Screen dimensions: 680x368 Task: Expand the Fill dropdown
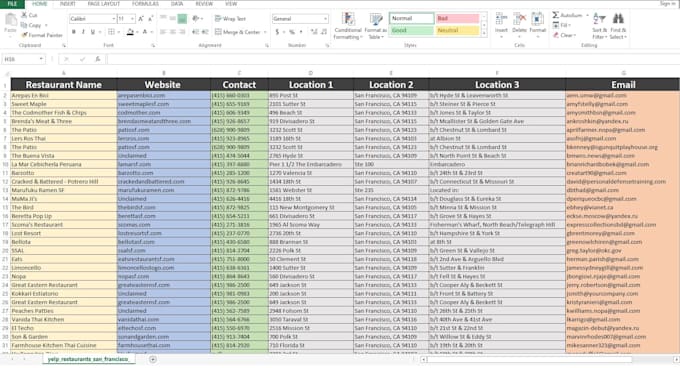tap(570, 25)
